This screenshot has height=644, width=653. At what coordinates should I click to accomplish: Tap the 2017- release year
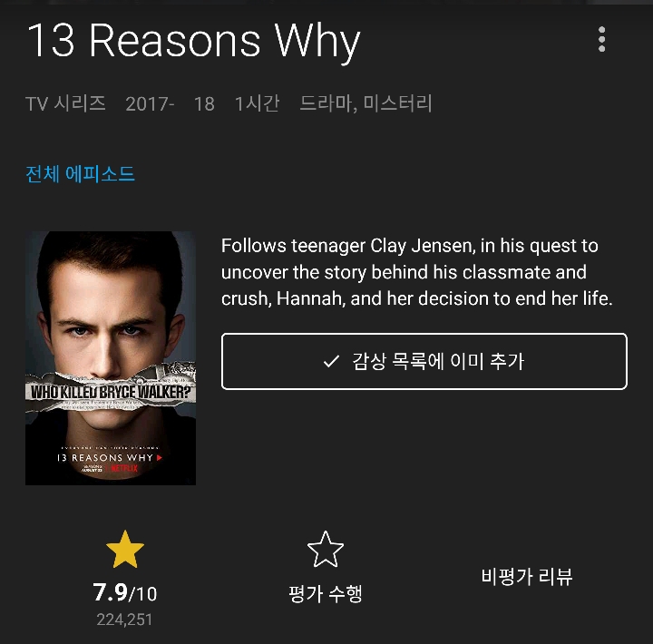(x=150, y=103)
